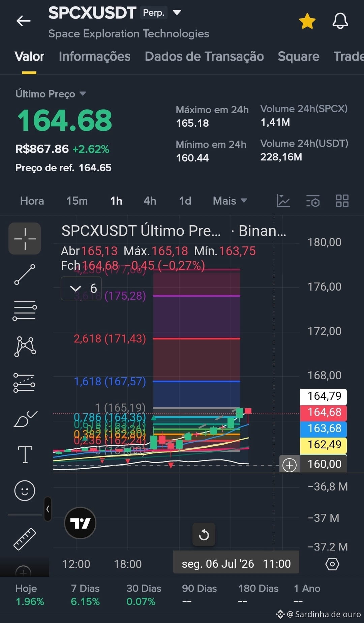The width and height of the screenshot is (364, 623).
Task: Open the grid layout icon
Action: click(342, 201)
